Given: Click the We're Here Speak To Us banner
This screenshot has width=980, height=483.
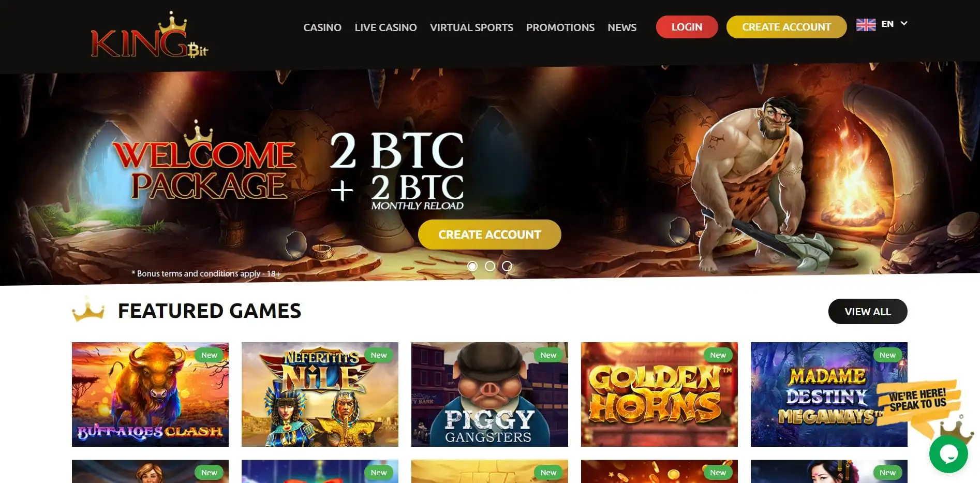Looking at the screenshot, I should (x=918, y=401).
